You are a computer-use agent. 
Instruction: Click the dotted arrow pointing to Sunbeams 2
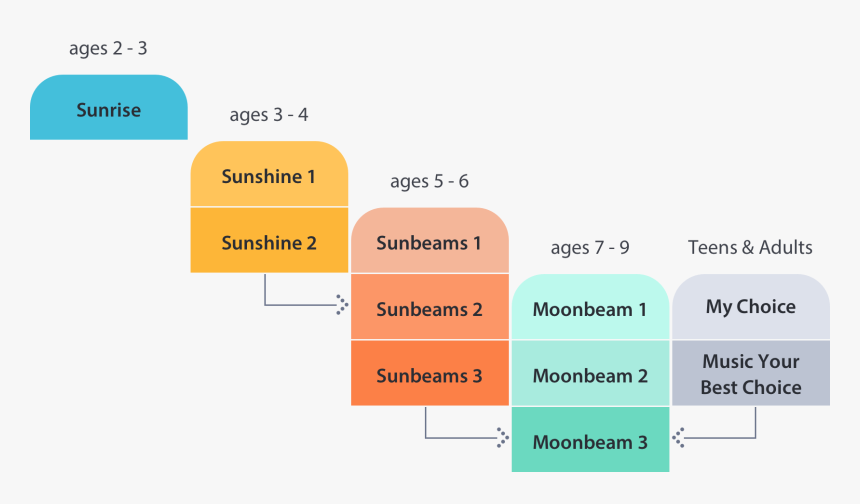coord(341,305)
